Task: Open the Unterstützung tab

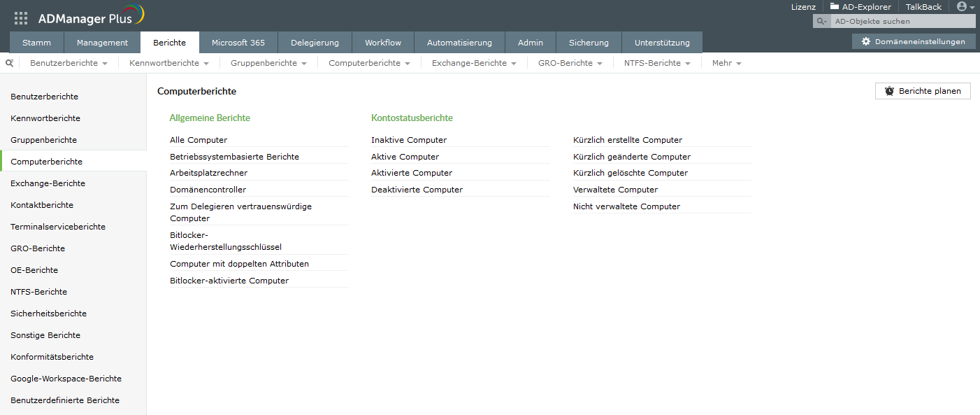Action: pos(662,43)
